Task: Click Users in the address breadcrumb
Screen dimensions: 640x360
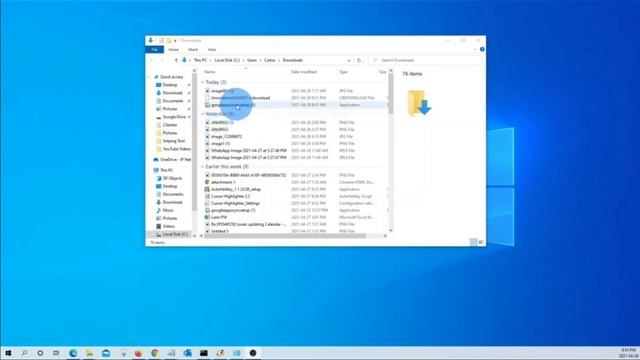Action: [252, 60]
